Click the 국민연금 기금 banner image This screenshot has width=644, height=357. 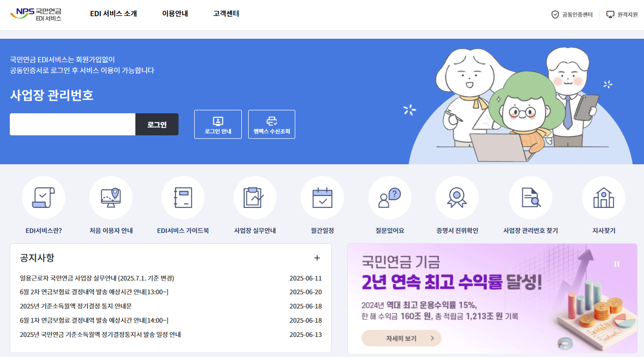(x=492, y=299)
